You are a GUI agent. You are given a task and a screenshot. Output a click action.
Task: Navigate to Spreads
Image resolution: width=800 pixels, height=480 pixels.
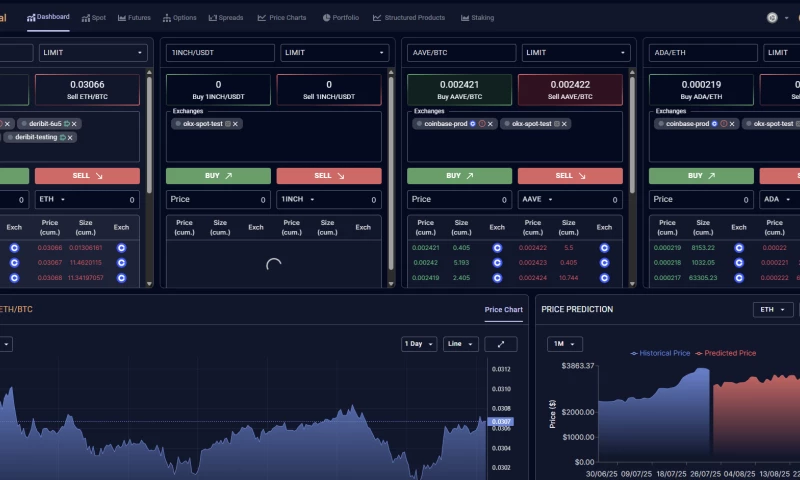(226, 18)
